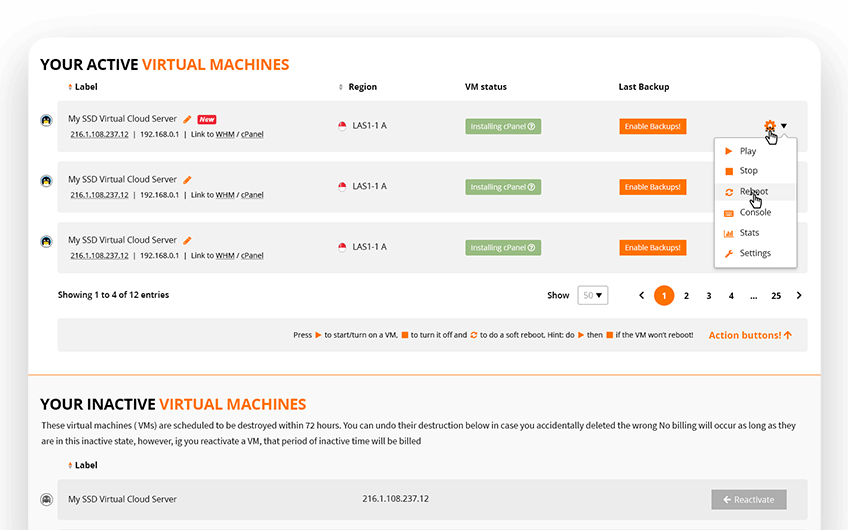848x530 pixels.
Task: Click 'Showing 1 to 4 of 12 entries' text
Action: click(x=114, y=295)
